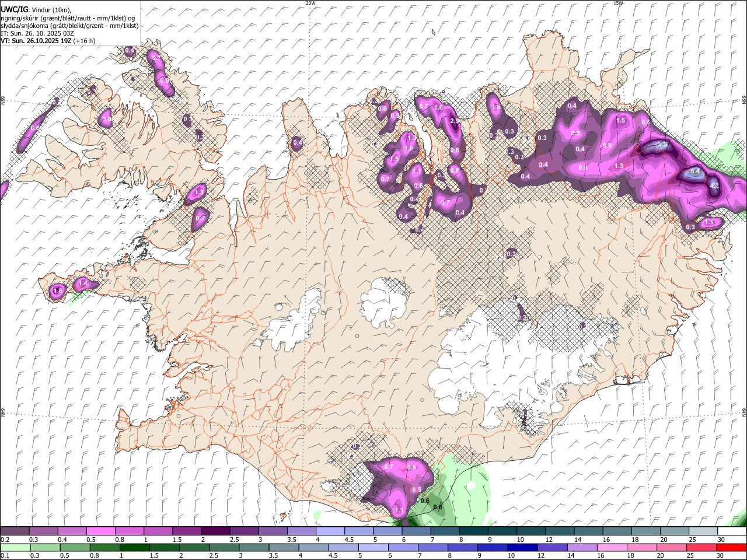This screenshot has width=747, height=560.
Task: Click the 'slydda/snjókoma' legend description line
Action: point(69,26)
